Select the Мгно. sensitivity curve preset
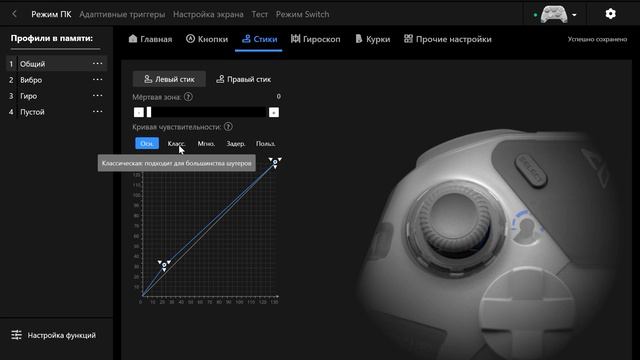 pyautogui.click(x=206, y=144)
